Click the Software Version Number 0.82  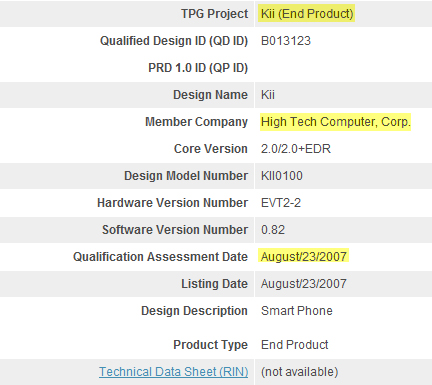pos(273,230)
